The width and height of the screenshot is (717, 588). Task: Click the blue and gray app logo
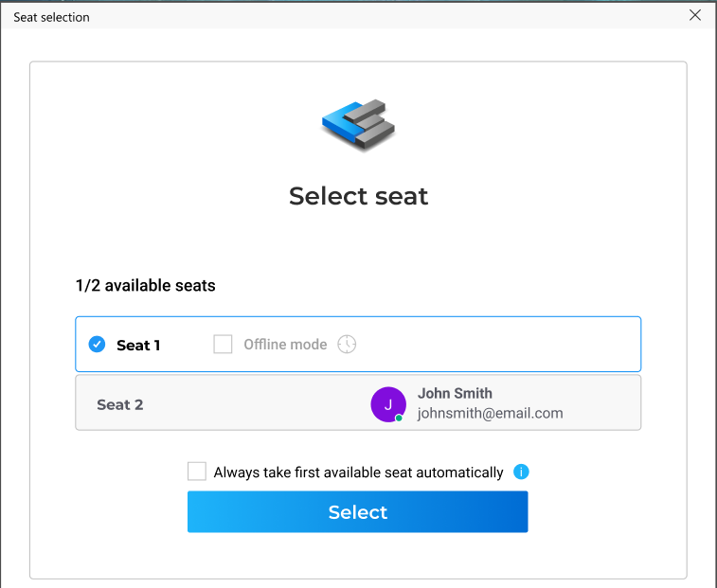point(358,125)
